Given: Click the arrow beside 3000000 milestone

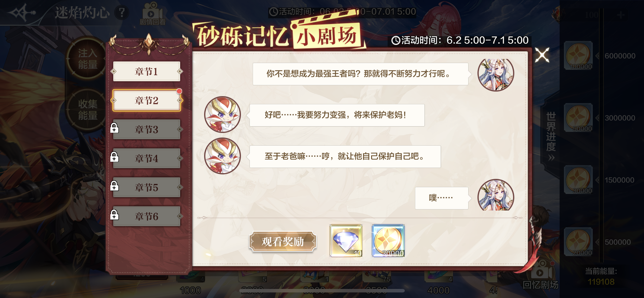Looking at the screenshot, I should click(598, 118).
